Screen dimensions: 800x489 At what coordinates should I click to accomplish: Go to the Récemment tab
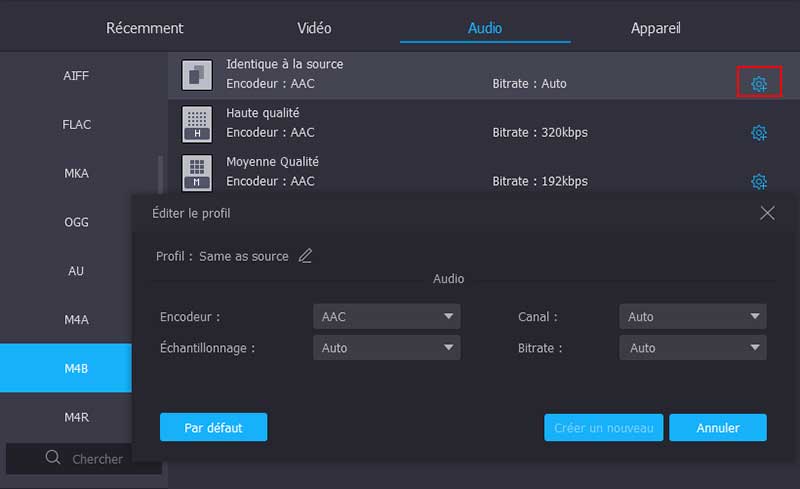145,28
